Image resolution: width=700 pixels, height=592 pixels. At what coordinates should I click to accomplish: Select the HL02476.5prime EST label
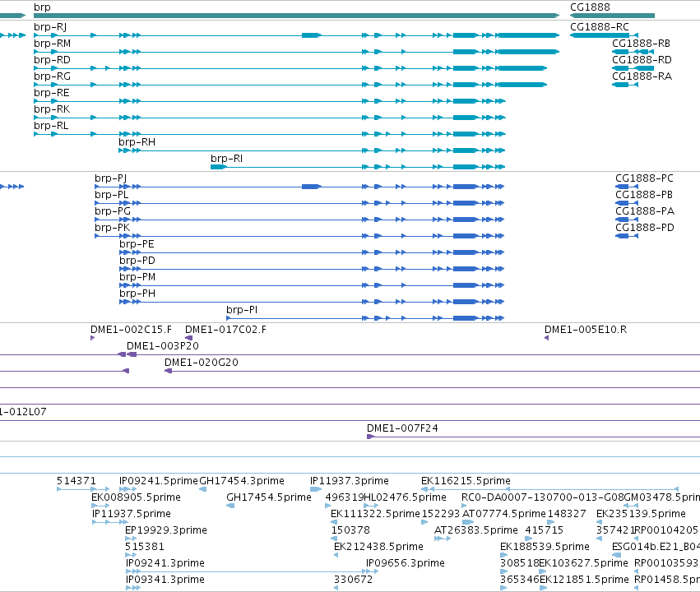[405, 498]
